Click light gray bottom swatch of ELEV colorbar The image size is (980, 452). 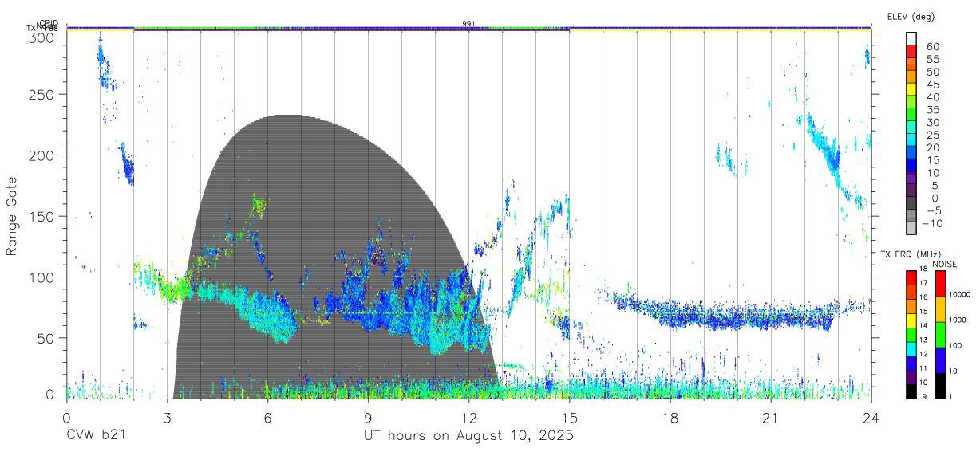(x=911, y=229)
